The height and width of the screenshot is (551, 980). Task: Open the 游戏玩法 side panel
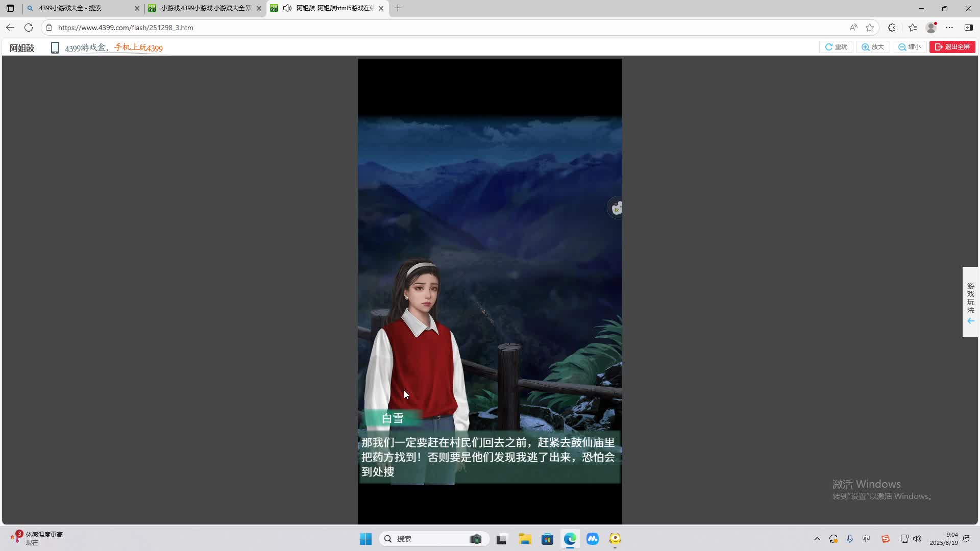click(x=970, y=302)
